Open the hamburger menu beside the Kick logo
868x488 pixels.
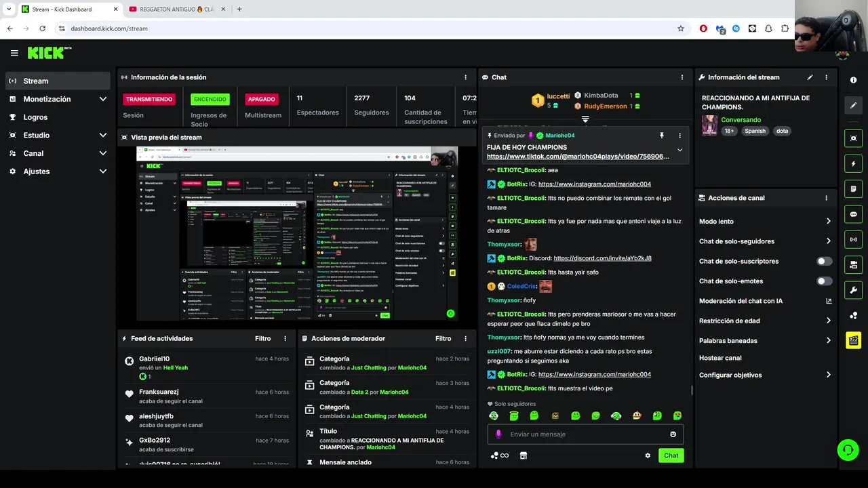pos(14,53)
